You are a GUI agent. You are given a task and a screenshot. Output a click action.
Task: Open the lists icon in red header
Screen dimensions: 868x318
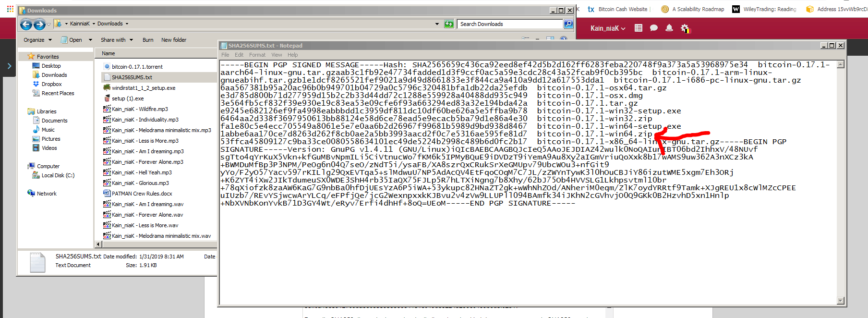tap(639, 28)
